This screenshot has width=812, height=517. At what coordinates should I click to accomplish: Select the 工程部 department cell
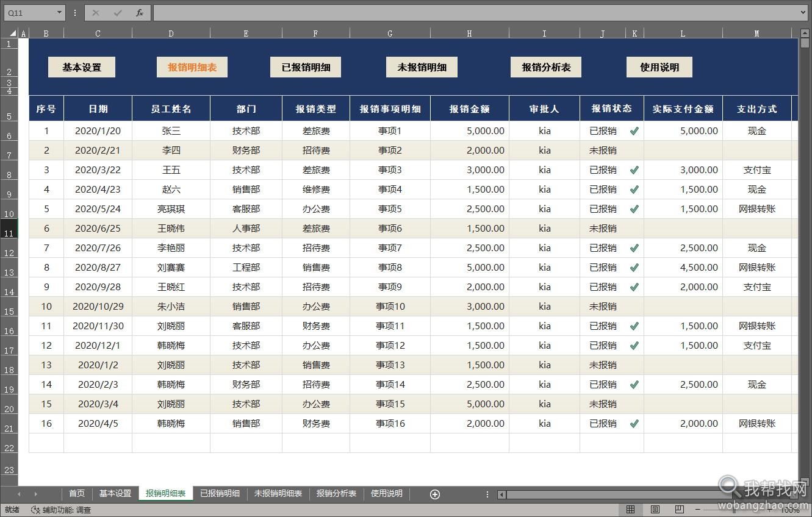point(246,267)
